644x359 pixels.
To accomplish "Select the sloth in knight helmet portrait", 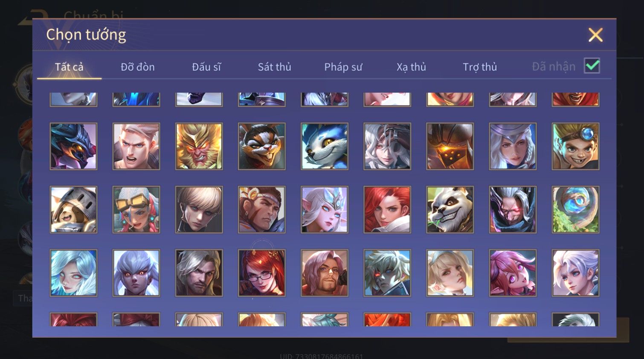I will click(x=73, y=209).
